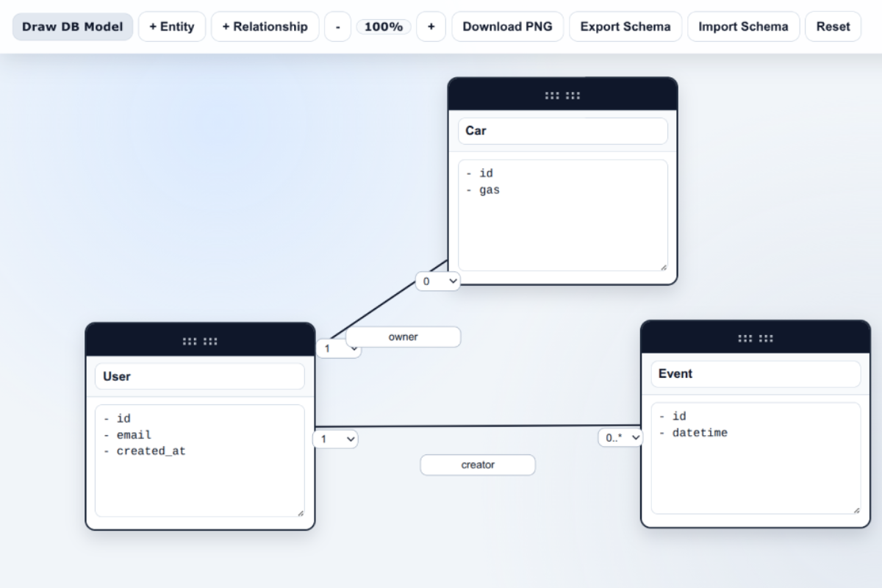Open the 0..* cardinality dropdown beside Event
This screenshot has height=588, width=882.
click(620, 437)
